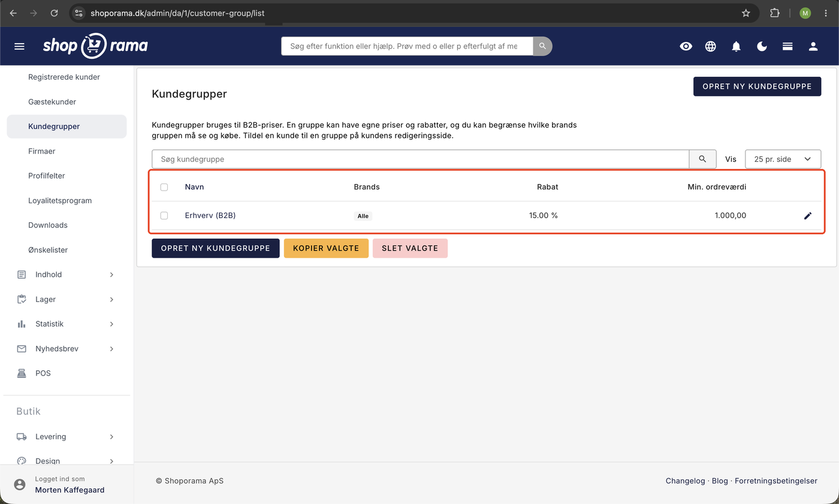Screen dimensions: 839x504
Task: Click the customer group search magnifier button
Action: [x=702, y=159]
